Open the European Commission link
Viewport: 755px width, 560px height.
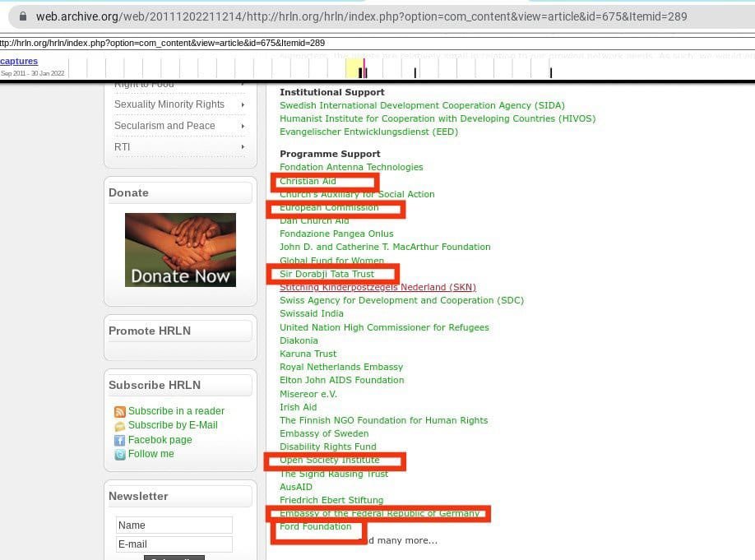coord(329,207)
